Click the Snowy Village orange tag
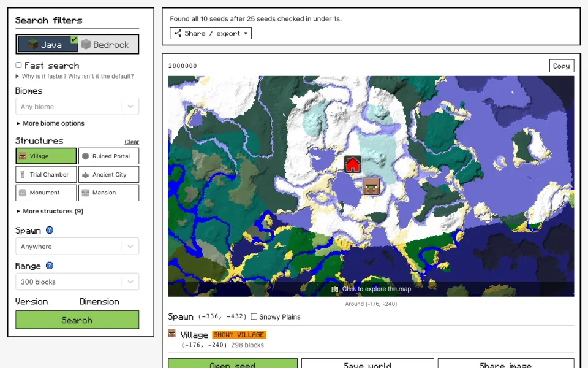 click(239, 335)
